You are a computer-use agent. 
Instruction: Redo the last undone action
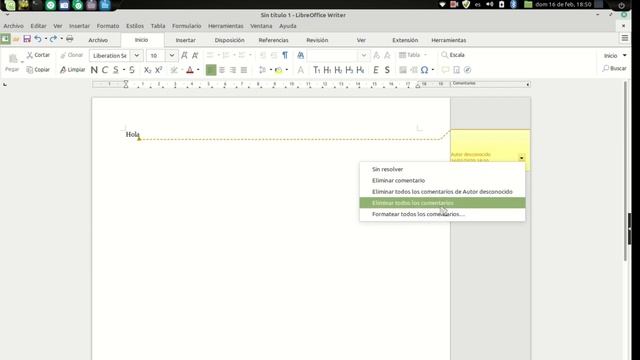pyautogui.click(x=53, y=39)
